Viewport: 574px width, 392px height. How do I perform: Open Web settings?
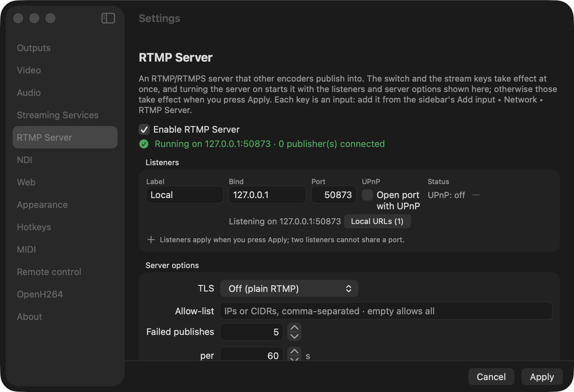[x=65, y=182]
